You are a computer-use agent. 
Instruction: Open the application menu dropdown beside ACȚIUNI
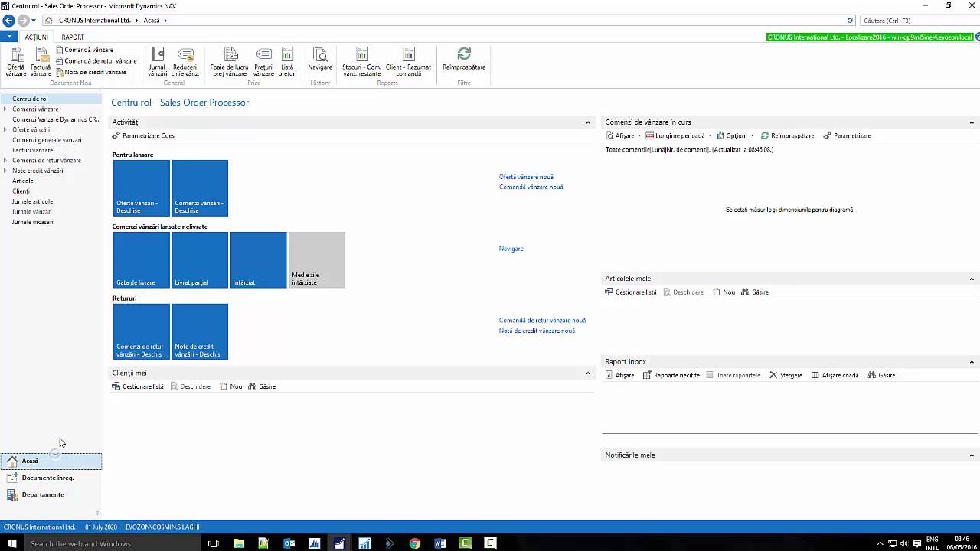8,37
